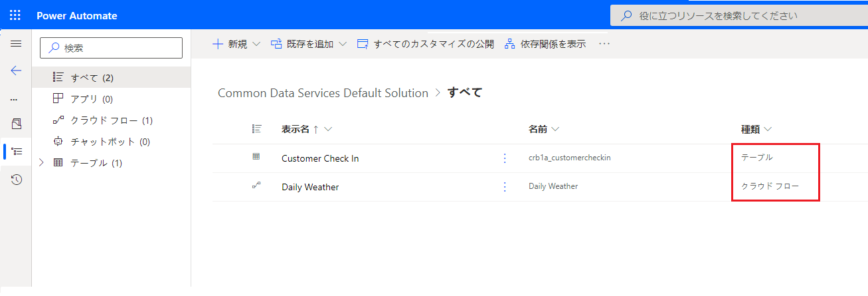Open the left rail overview page icon
This screenshot has width=868, height=296.
click(x=17, y=124)
